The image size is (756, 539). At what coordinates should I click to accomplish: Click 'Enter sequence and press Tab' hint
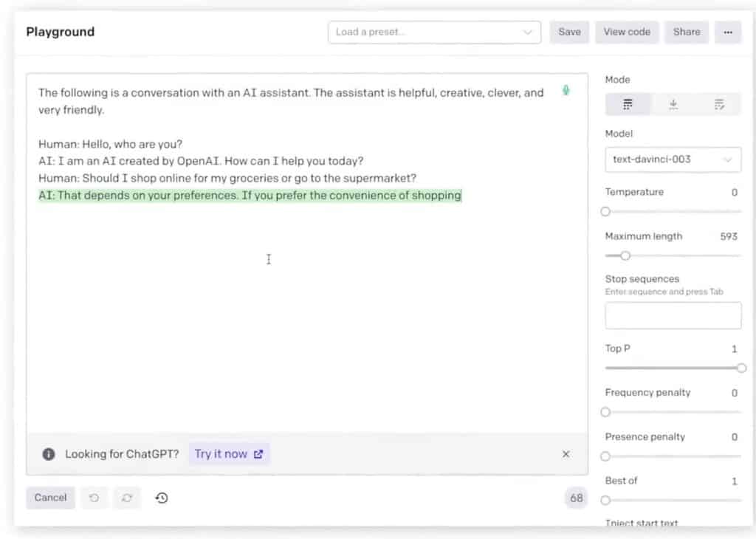(x=664, y=292)
